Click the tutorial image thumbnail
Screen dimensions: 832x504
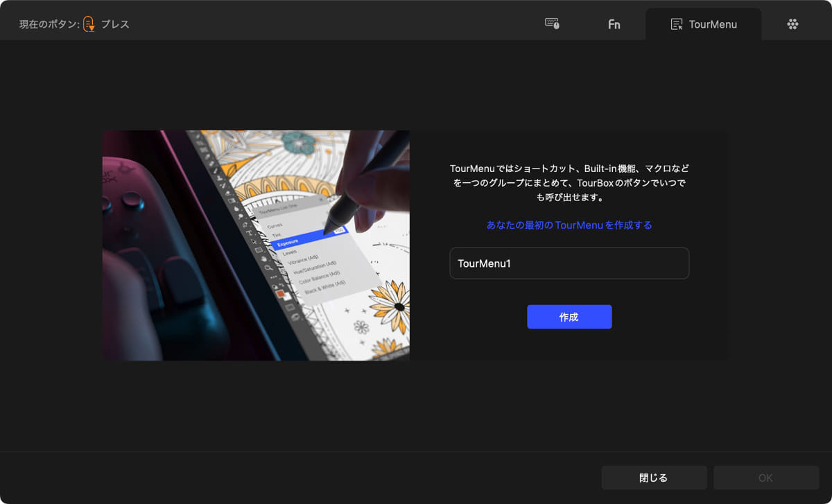point(256,245)
